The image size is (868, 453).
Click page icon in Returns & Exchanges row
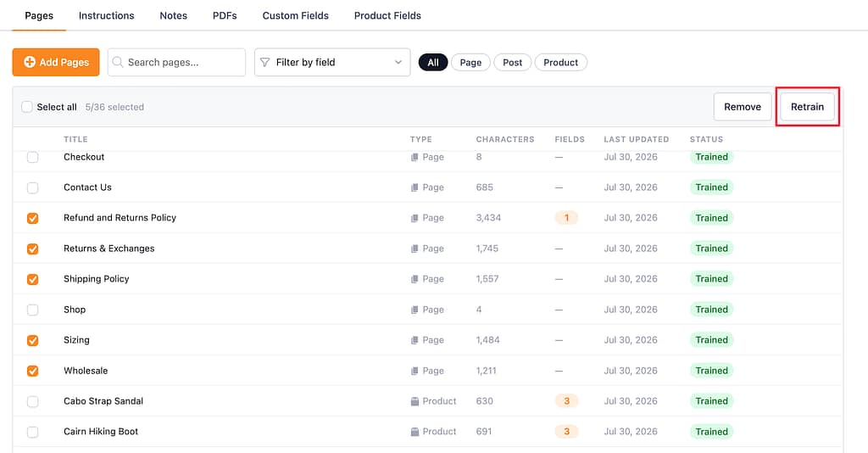[x=414, y=249]
